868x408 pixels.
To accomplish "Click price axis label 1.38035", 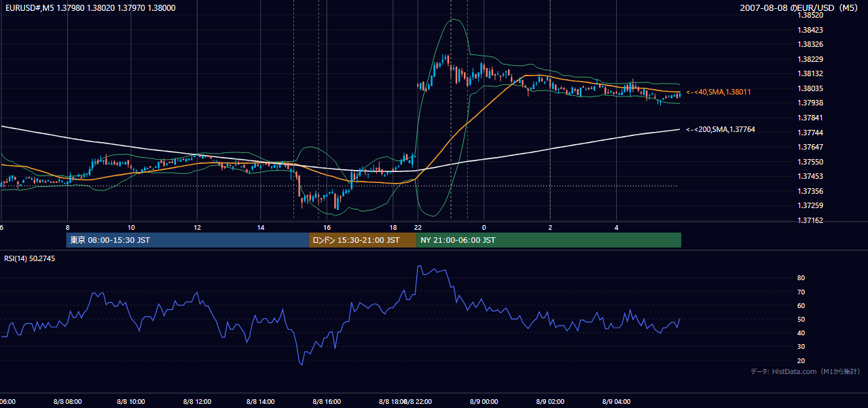I will point(810,88).
